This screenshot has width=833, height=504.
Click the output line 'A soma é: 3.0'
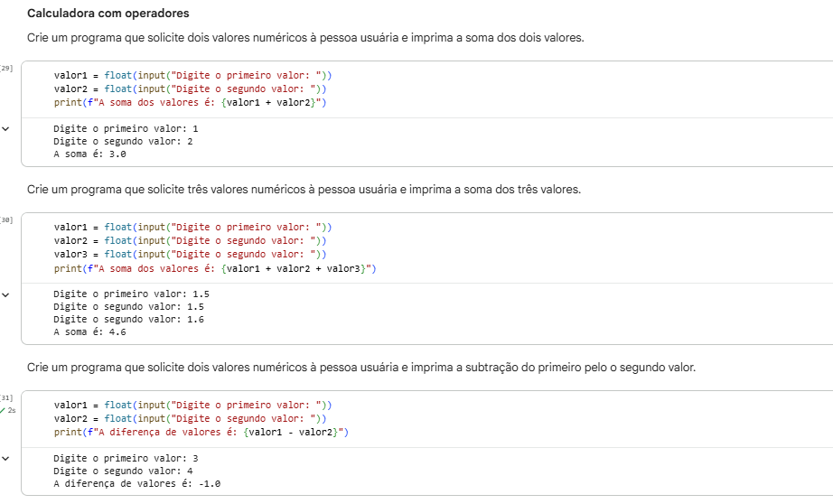tap(89, 154)
